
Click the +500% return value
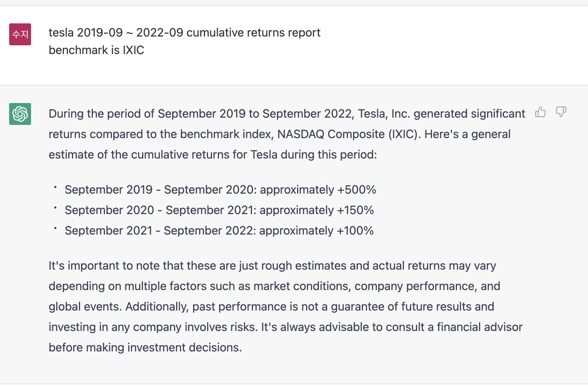pyautogui.click(x=357, y=190)
